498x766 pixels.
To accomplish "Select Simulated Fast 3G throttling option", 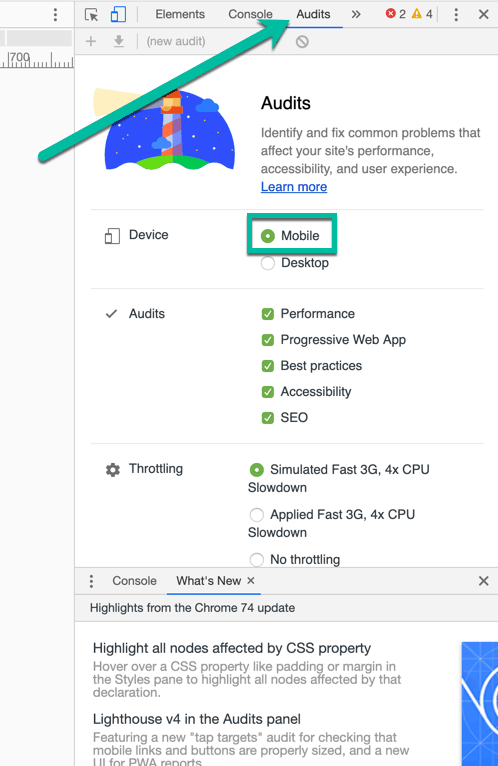I will [x=257, y=470].
